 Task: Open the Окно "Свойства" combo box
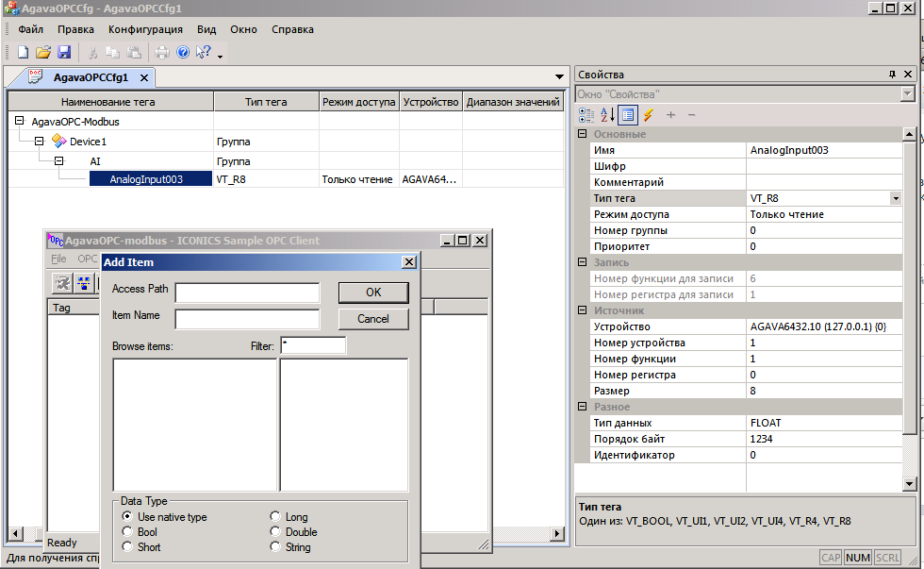(x=745, y=94)
